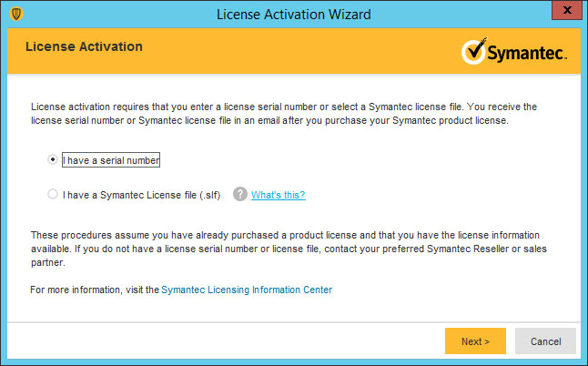The image size is (588, 366).
Task: Select the serial number radio button
Action: pos(53,159)
